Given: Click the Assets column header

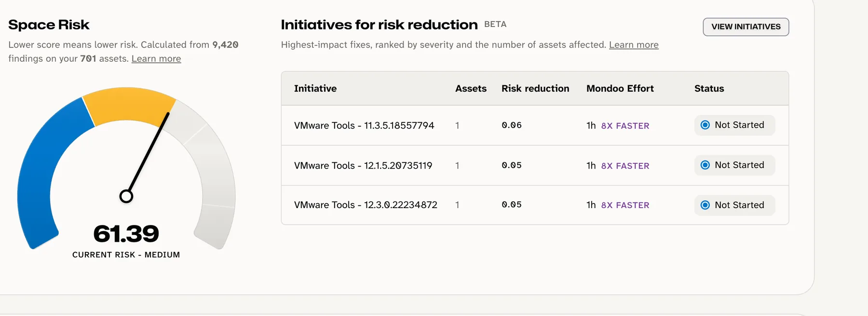Looking at the screenshot, I should pyautogui.click(x=471, y=89).
